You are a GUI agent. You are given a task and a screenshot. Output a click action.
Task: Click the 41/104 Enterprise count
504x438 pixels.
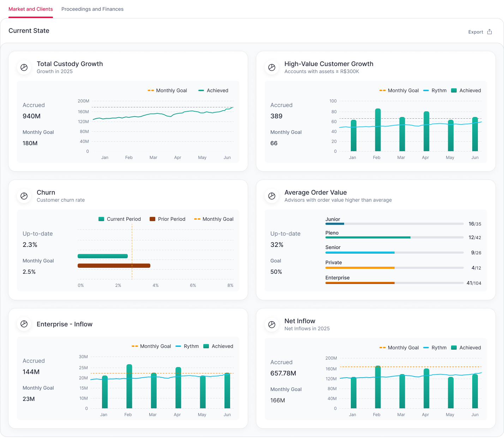pos(474,283)
